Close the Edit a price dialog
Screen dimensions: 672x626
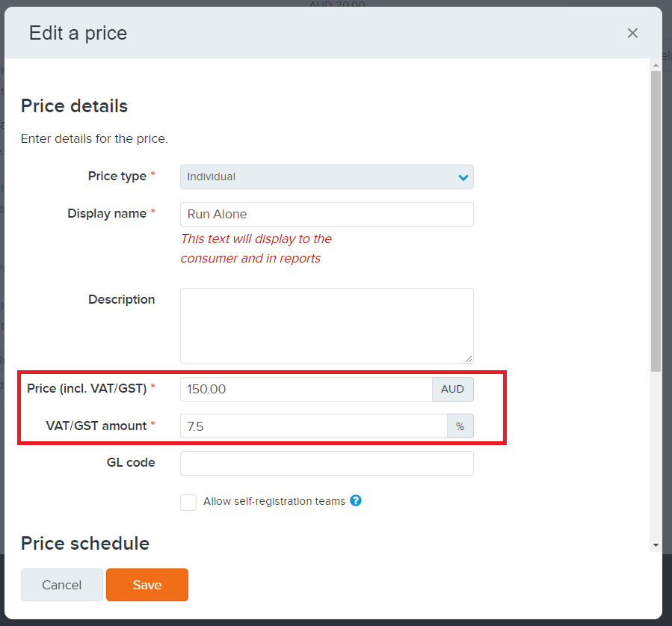coord(632,33)
